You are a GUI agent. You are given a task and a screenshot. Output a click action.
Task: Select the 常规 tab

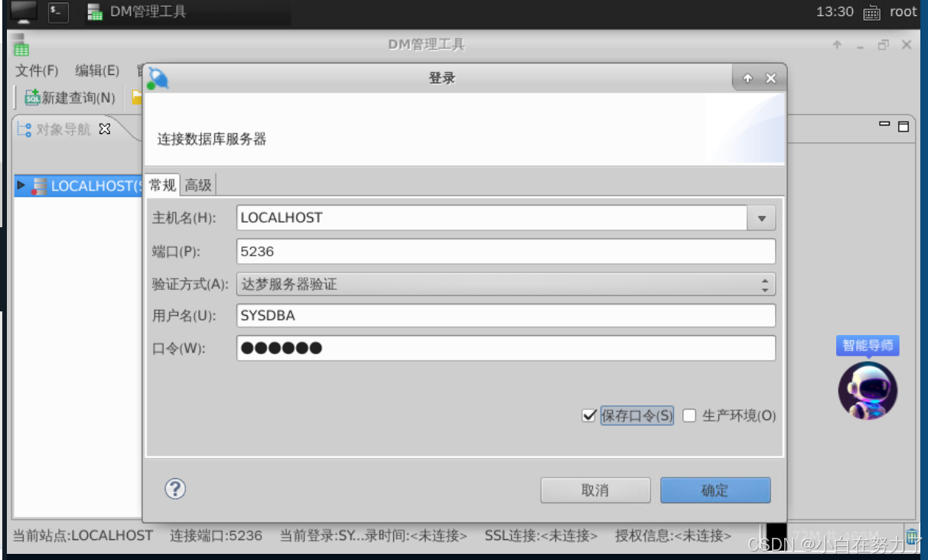coord(162,184)
